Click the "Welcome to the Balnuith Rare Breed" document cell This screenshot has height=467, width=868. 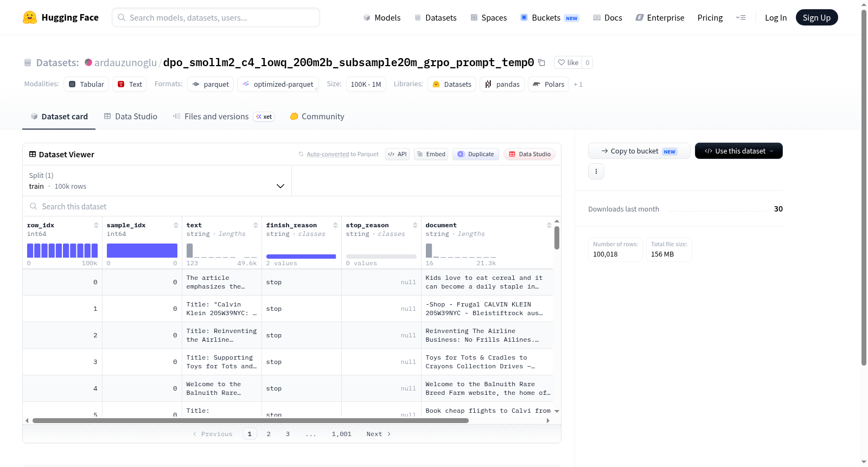click(487, 388)
